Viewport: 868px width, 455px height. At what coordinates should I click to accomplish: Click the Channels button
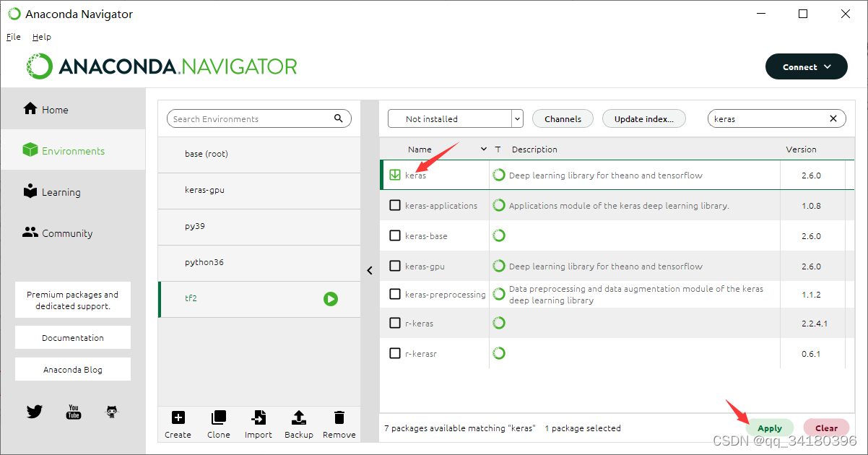[563, 118]
